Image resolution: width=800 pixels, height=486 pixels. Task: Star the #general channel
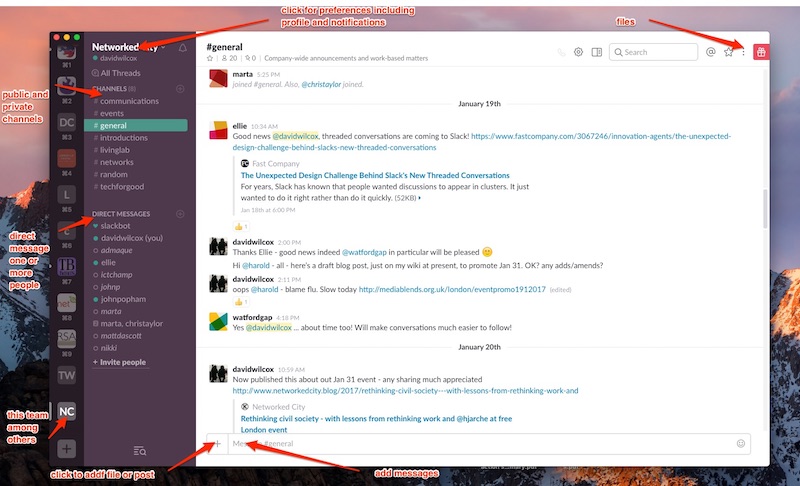click(x=210, y=58)
